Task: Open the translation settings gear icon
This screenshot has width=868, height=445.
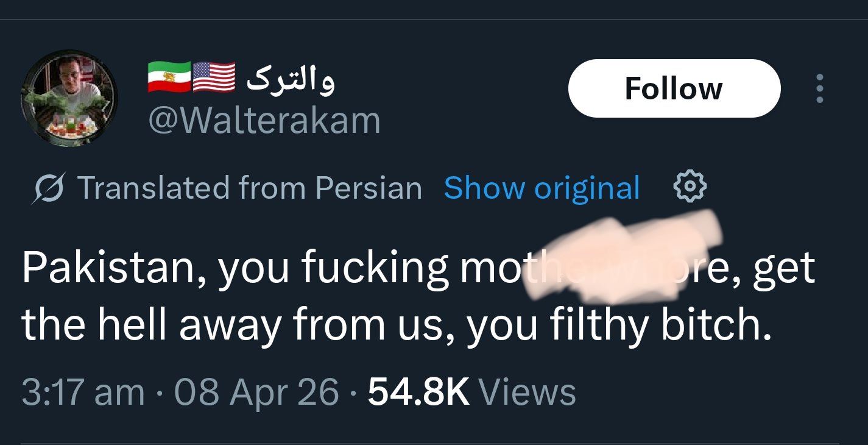Action: tap(690, 187)
